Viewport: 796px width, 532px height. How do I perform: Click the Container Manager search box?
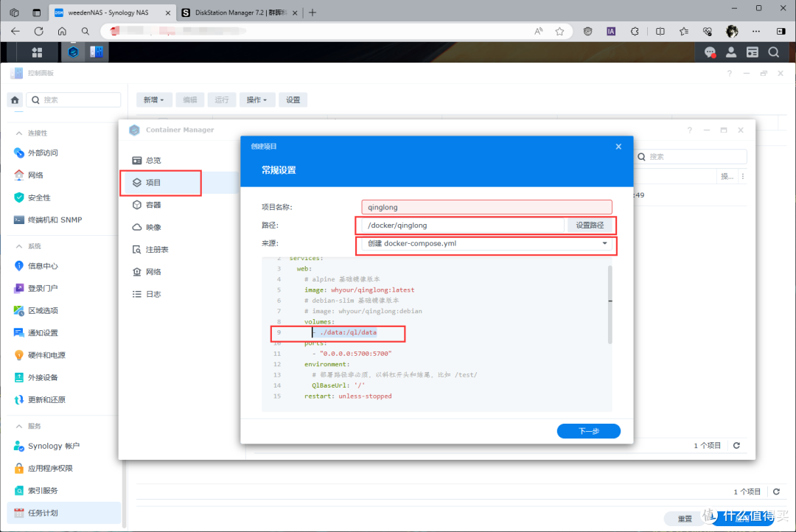pos(691,157)
